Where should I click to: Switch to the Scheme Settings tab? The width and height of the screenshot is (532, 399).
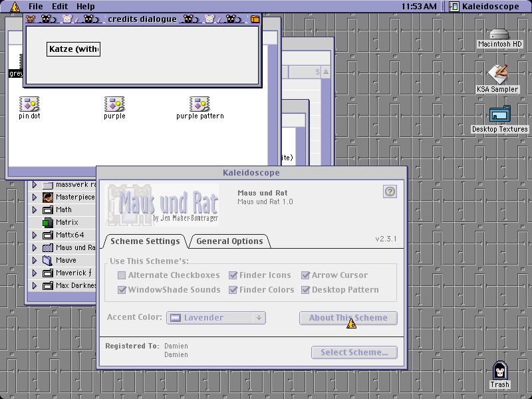click(x=145, y=241)
